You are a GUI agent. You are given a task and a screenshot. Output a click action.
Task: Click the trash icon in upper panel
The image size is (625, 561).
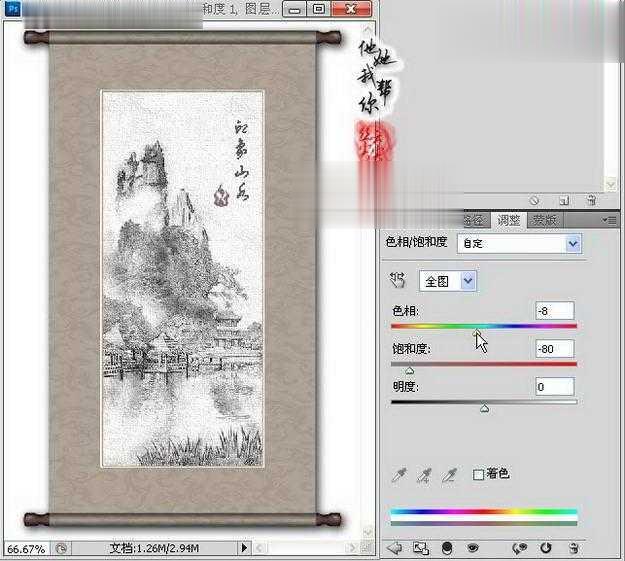(592, 200)
